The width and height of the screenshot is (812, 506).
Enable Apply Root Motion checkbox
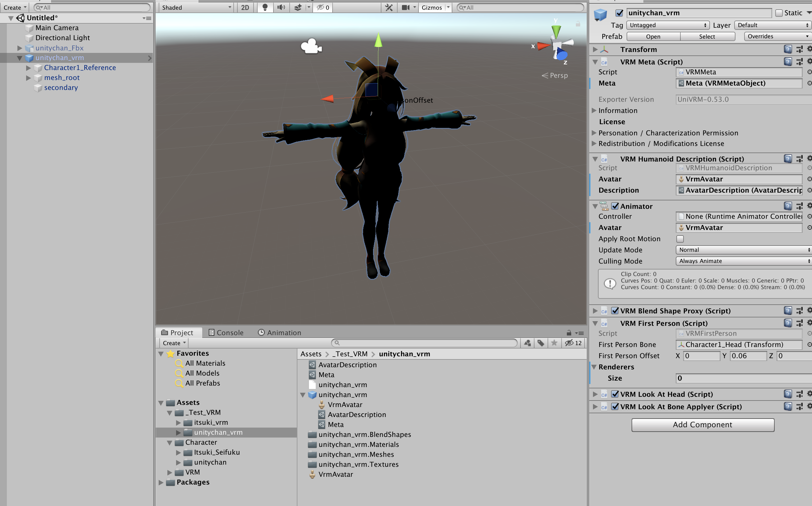click(x=680, y=239)
